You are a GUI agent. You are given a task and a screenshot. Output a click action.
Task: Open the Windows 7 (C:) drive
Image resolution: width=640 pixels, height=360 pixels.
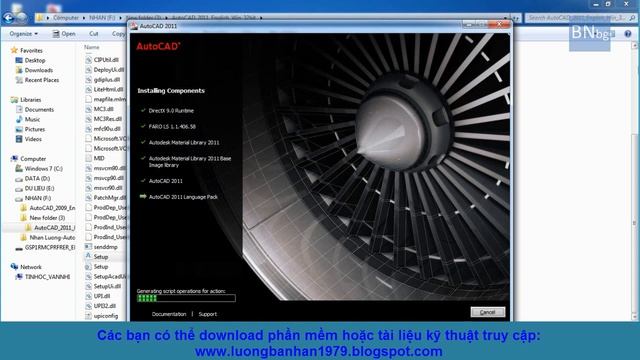[43, 169]
